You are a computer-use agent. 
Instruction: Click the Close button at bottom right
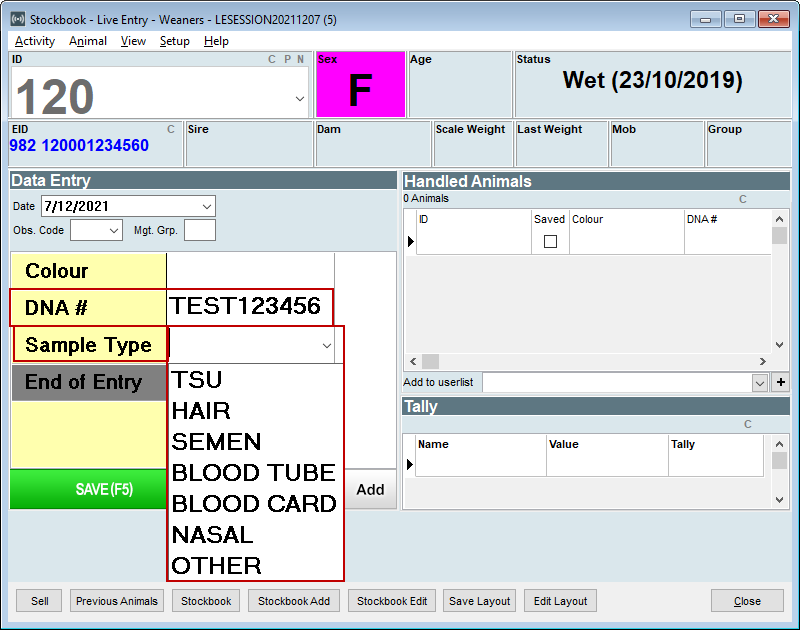pos(747,601)
